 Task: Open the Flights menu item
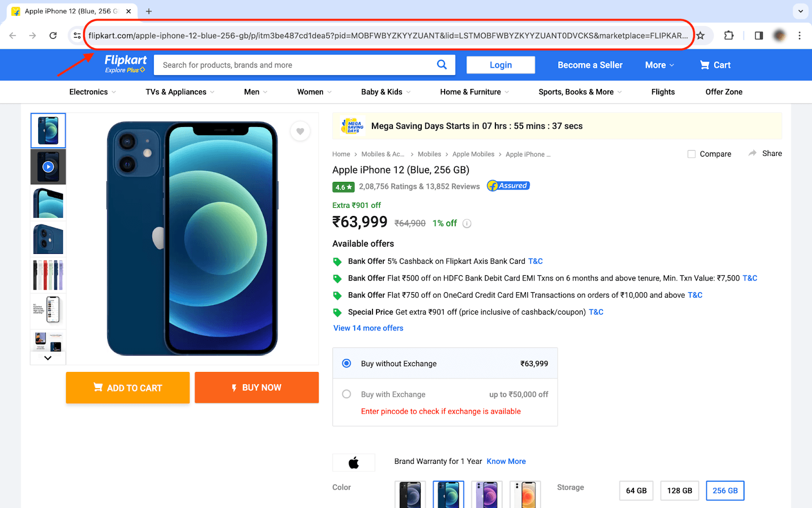pyautogui.click(x=663, y=92)
